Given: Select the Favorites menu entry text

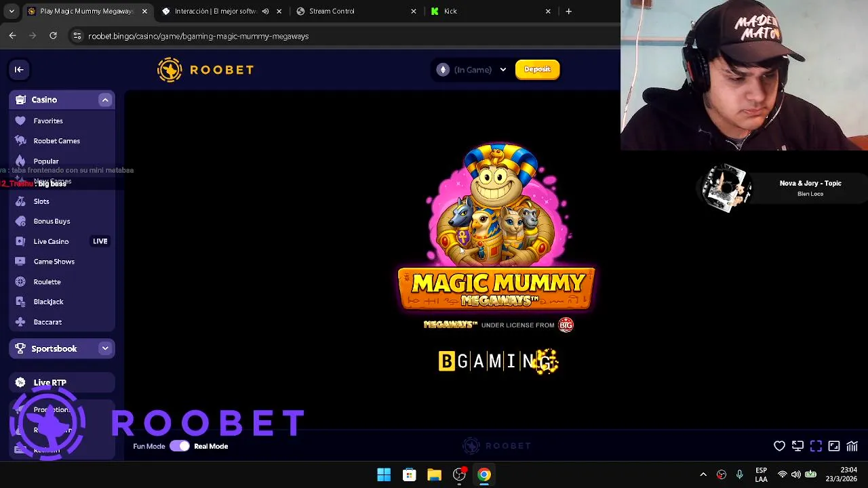Looking at the screenshot, I should click(x=48, y=121).
